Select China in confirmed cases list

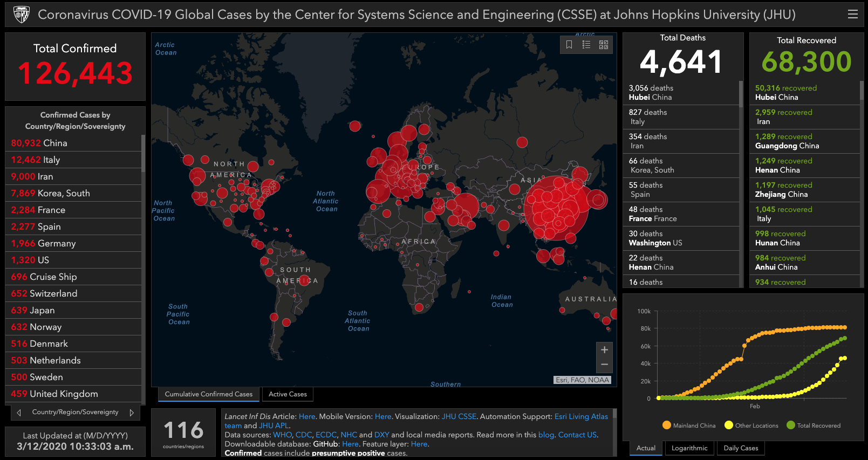click(73, 143)
